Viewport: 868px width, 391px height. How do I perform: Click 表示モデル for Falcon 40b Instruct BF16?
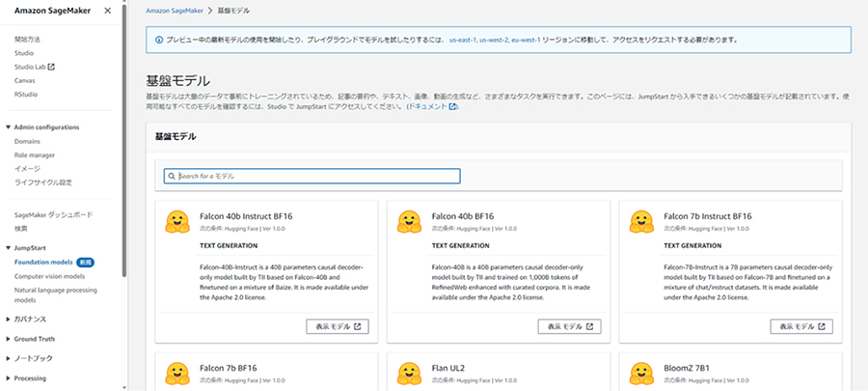(x=338, y=326)
